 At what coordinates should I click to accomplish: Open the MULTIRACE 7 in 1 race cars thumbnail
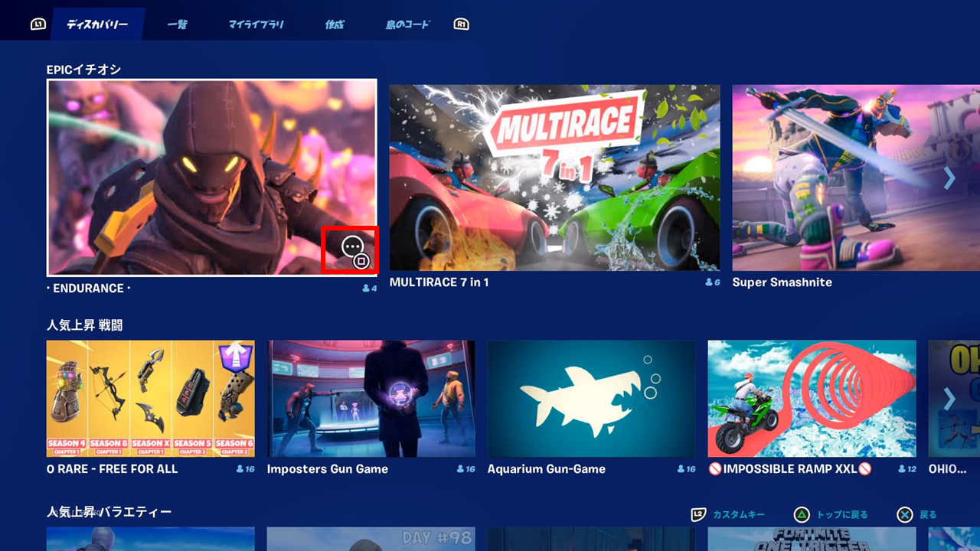tap(555, 178)
